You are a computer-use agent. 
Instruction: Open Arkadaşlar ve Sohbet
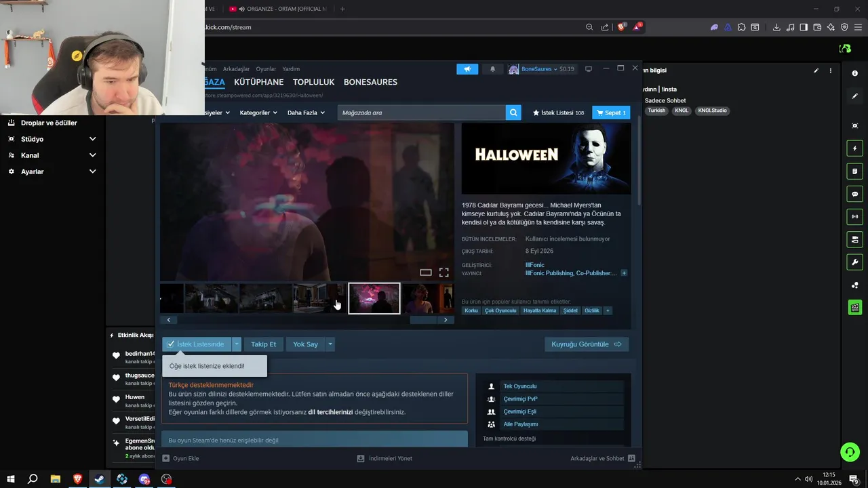point(603,458)
